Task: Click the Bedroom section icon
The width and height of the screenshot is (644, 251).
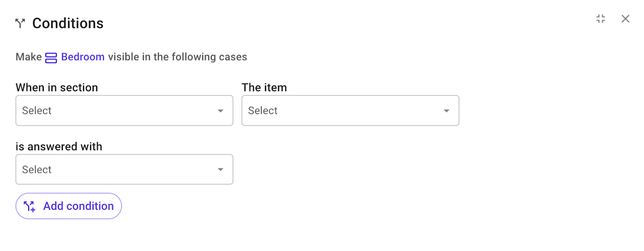Action: (51, 57)
